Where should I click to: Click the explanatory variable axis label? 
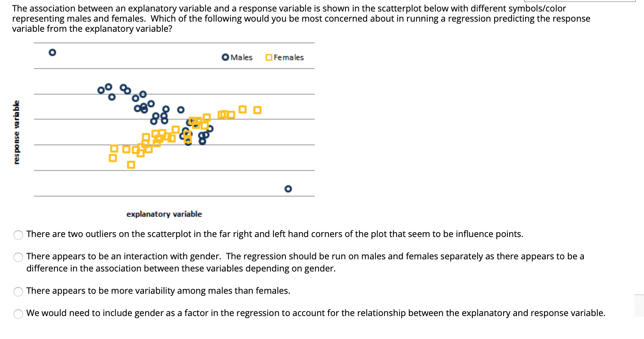tap(164, 214)
